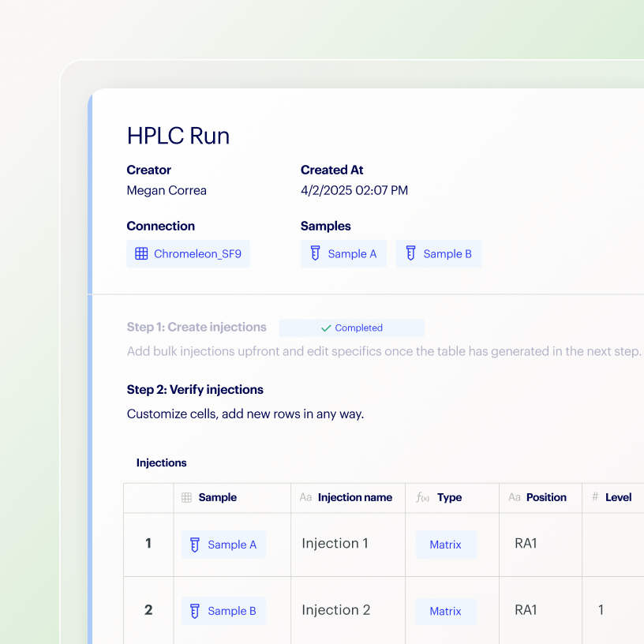Click the Type column header
Image resolution: width=644 pixels, height=644 pixels.
[452, 498]
